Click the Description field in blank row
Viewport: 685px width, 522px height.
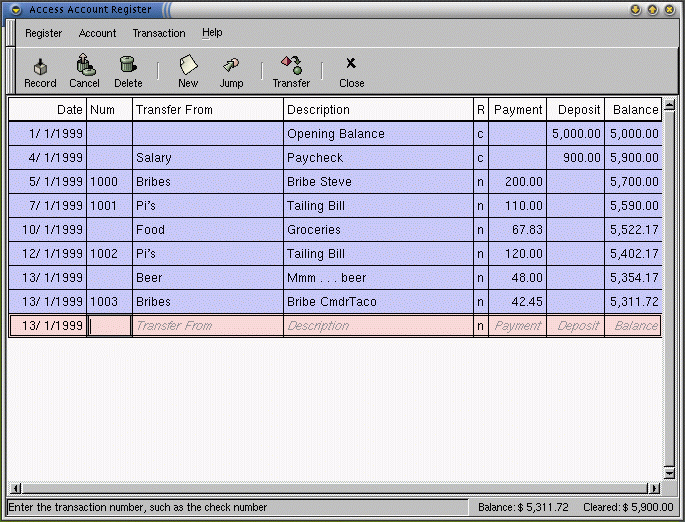click(378, 326)
